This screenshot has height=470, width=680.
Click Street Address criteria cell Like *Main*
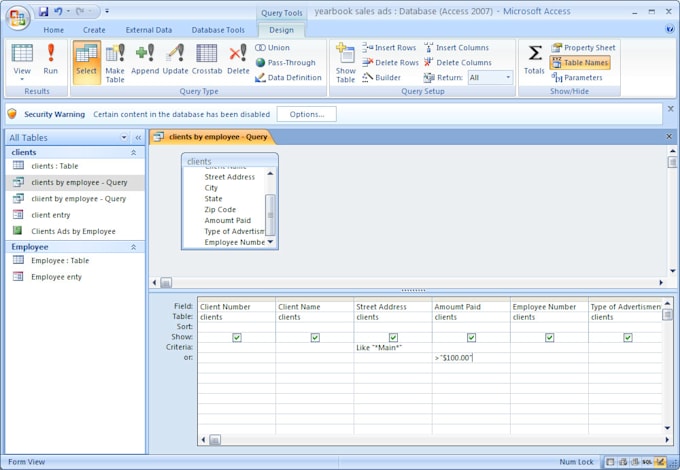tap(393, 348)
